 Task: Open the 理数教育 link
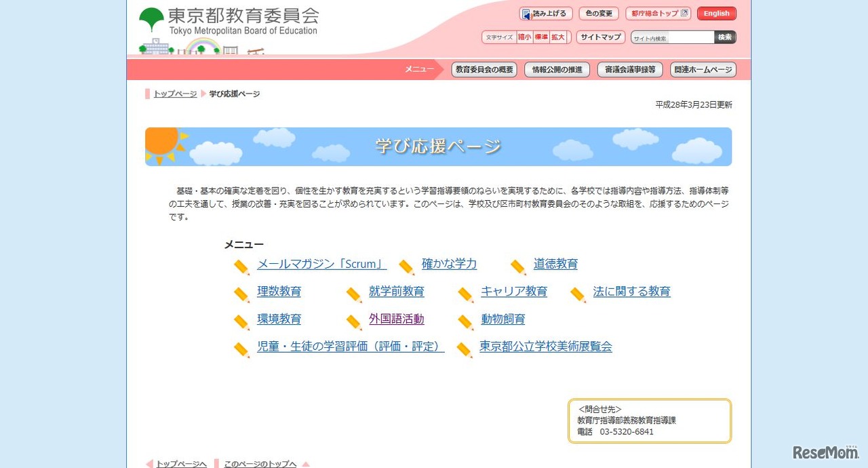click(279, 292)
